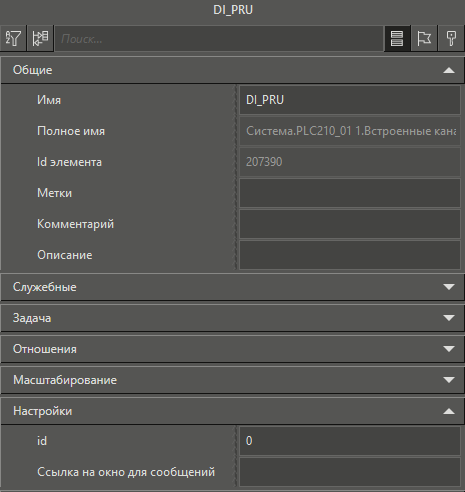The image size is (465, 492).
Task: Expand the Отношения section
Action: pyautogui.click(x=232, y=349)
